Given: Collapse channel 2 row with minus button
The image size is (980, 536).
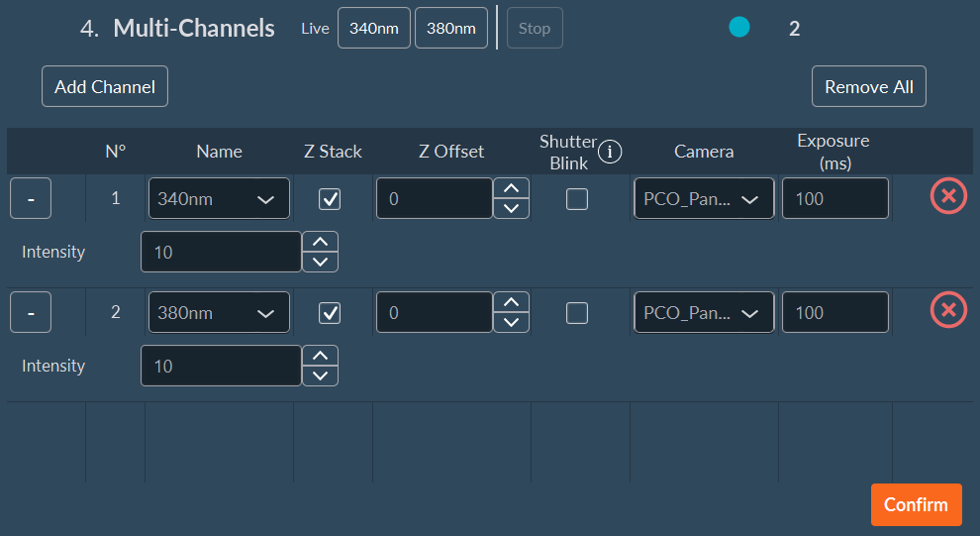Looking at the screenshot, I should point(31,312).
